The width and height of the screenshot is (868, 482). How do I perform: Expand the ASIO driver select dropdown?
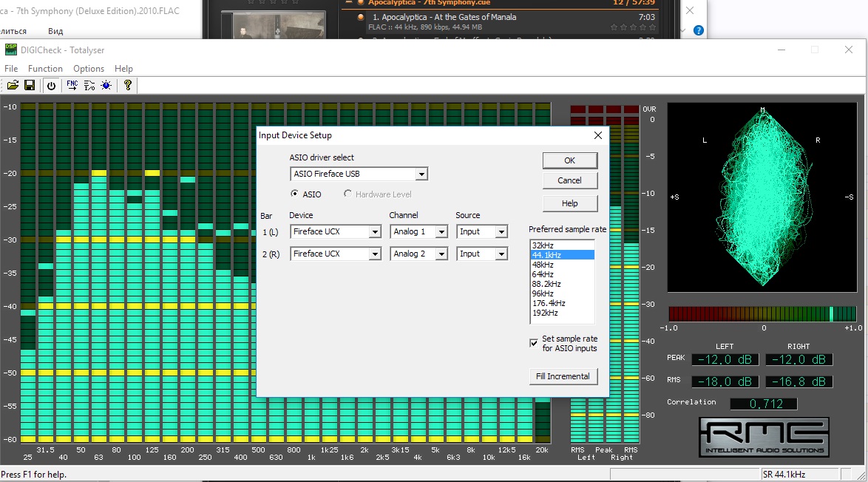pos(422,174)
